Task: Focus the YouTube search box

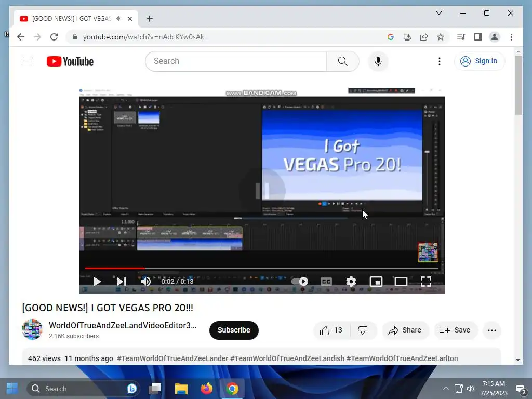Action: click(236, 61)
